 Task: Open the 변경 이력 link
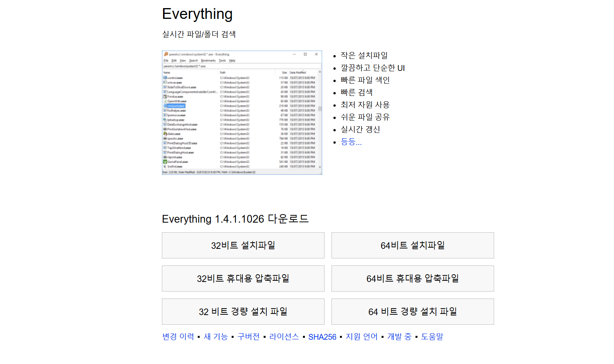(x=178, y=337)
